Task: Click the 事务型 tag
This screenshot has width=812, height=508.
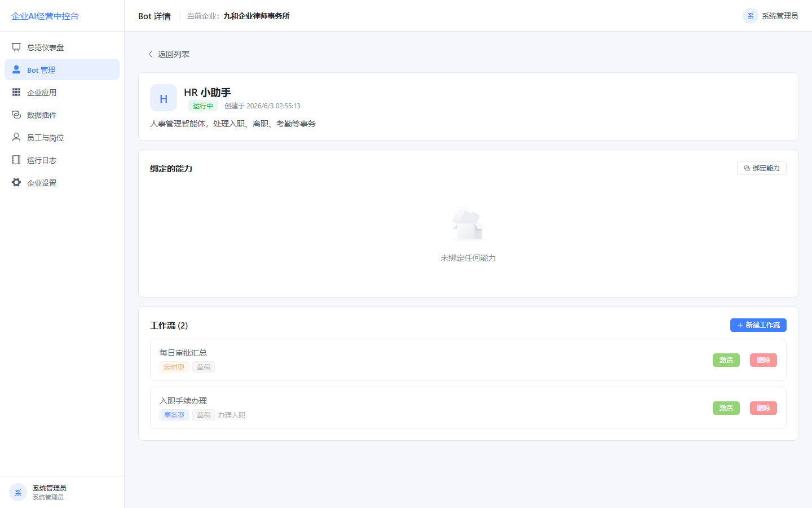Action: coord(174,415)
